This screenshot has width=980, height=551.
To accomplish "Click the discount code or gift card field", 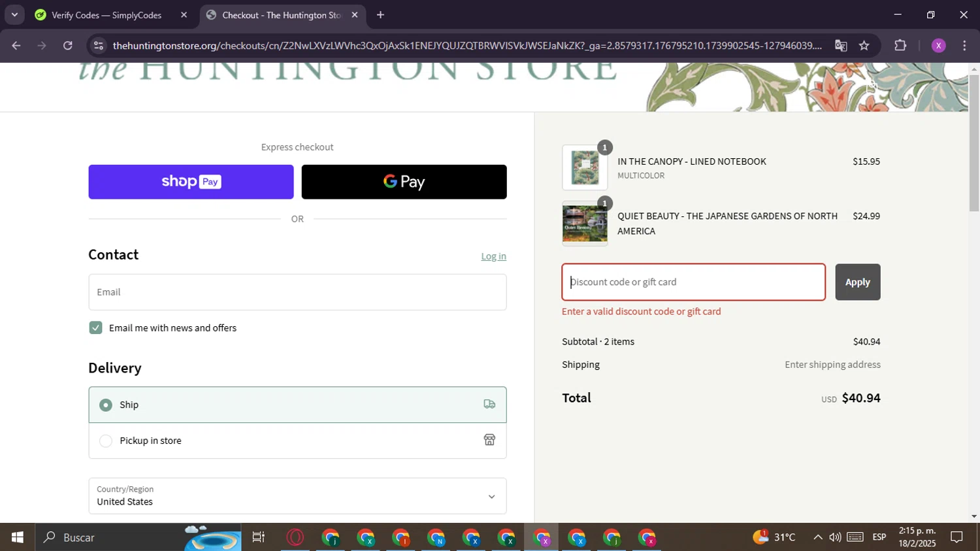I will pyautogui.click(x=694, y=282).
